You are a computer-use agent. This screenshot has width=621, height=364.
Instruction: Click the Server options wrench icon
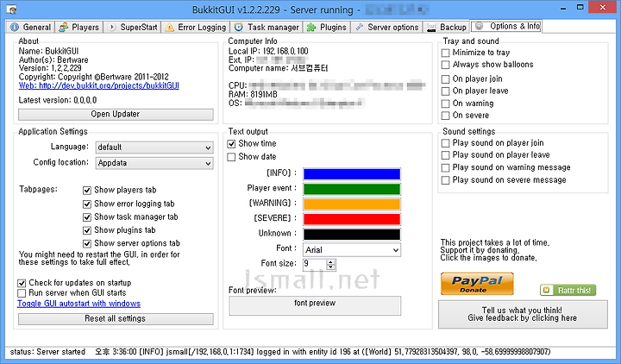click(x=359, y=27)
